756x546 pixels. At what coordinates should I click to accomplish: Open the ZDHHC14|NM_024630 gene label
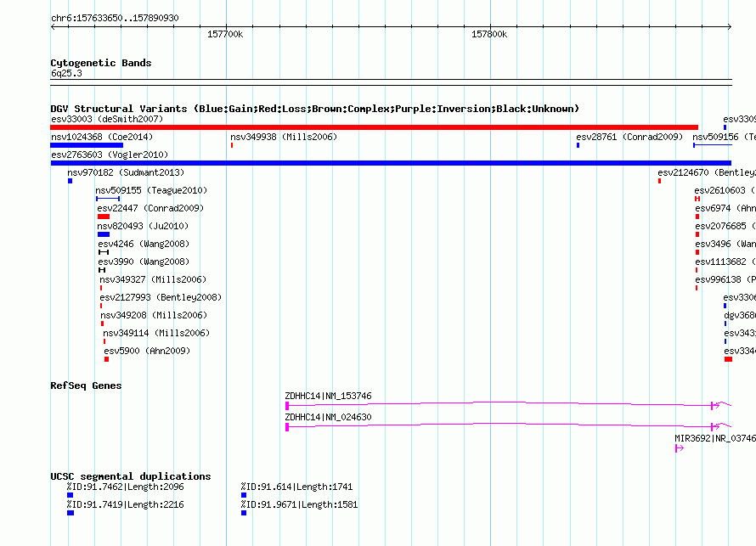(328, 417)
